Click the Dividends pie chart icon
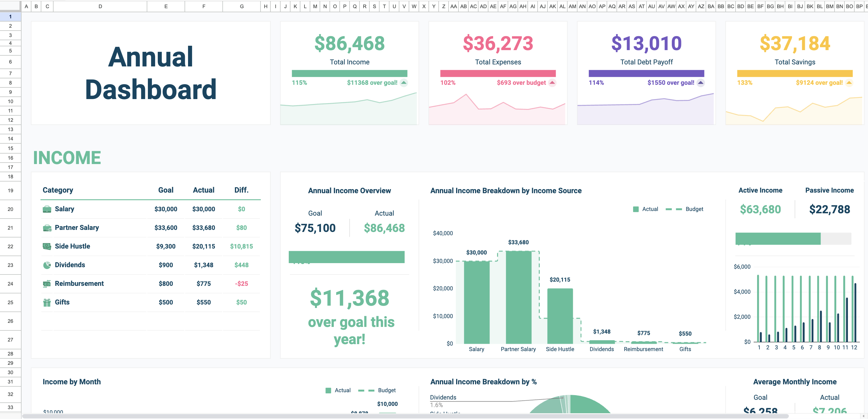 point(47,265)
